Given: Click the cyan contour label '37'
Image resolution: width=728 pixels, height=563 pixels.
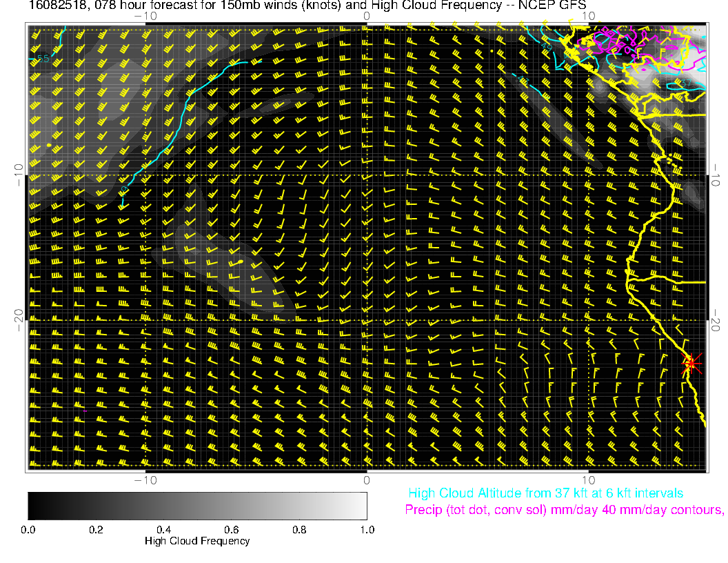Looking at the screenshot, I should [686, 83].
